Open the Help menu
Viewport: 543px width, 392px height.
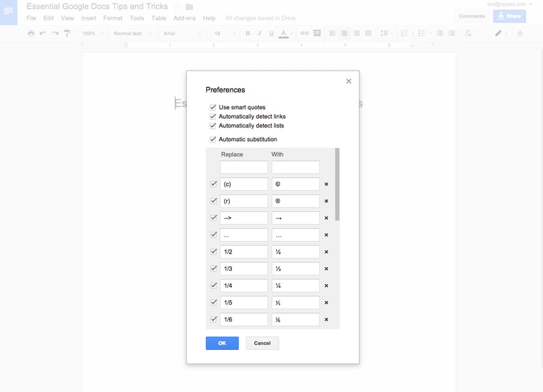[209, 18]
